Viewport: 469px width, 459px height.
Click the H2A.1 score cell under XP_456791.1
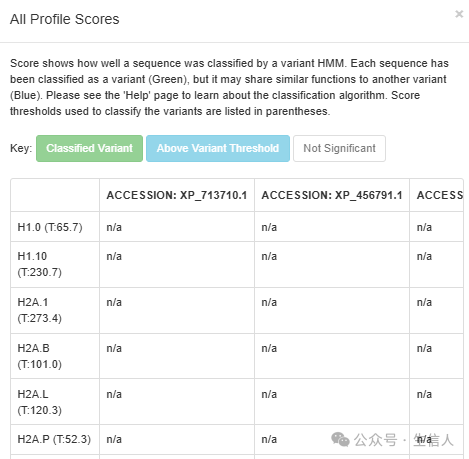tap(332, 310)
